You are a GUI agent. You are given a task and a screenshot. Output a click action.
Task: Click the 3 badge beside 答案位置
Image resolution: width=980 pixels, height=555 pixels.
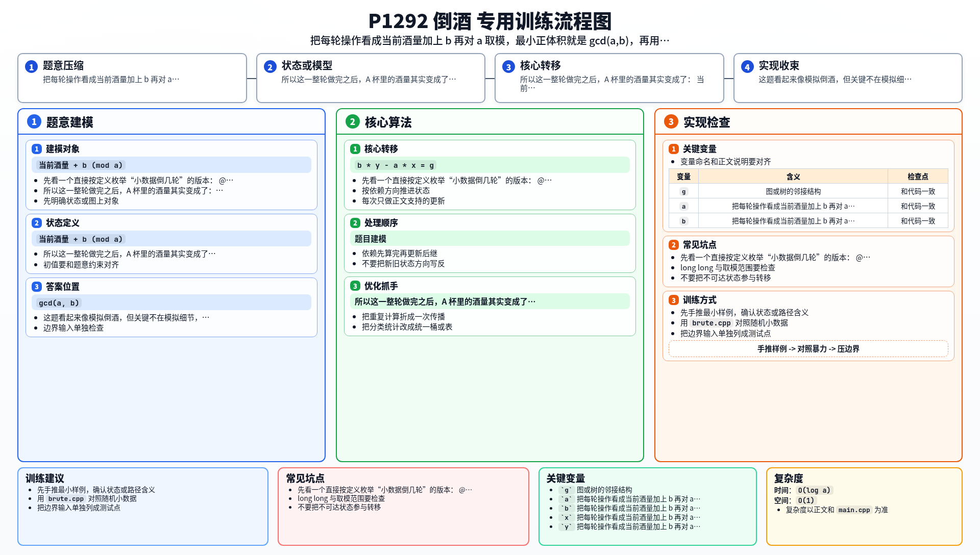37,287
